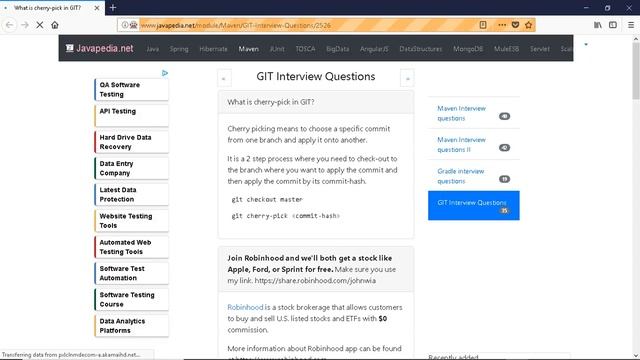The width and height of the screenshot is (640, 360).
Task: Open BigData in navbar
Action: coord(338,49)
